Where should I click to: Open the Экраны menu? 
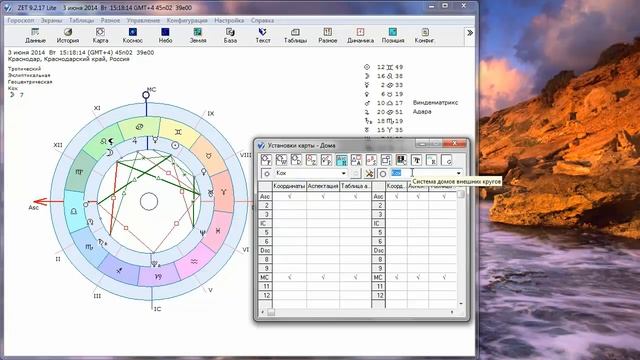51,20
